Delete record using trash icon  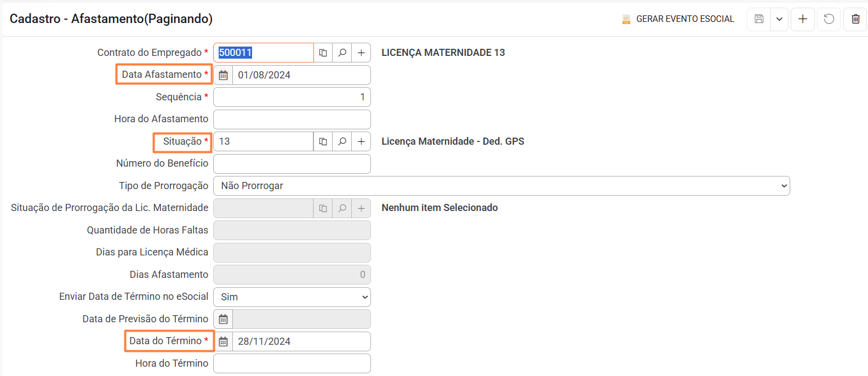click(x=855, y=19)
